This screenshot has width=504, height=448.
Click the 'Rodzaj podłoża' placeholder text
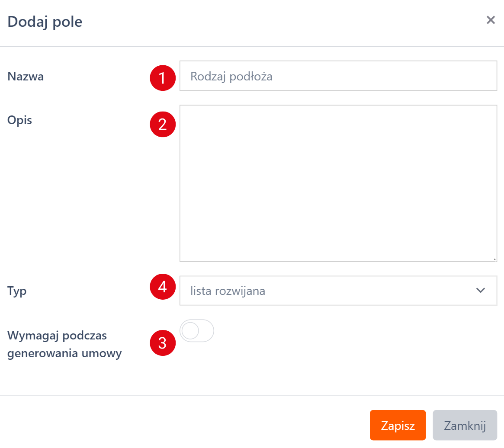[231, 77]
